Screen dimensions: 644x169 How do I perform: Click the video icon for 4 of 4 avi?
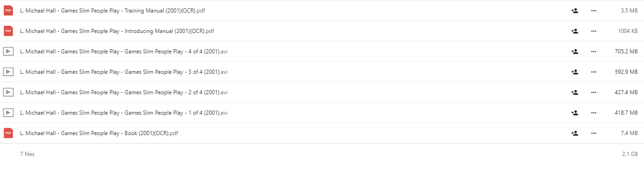pyautogui.click(x=8, y=52)
